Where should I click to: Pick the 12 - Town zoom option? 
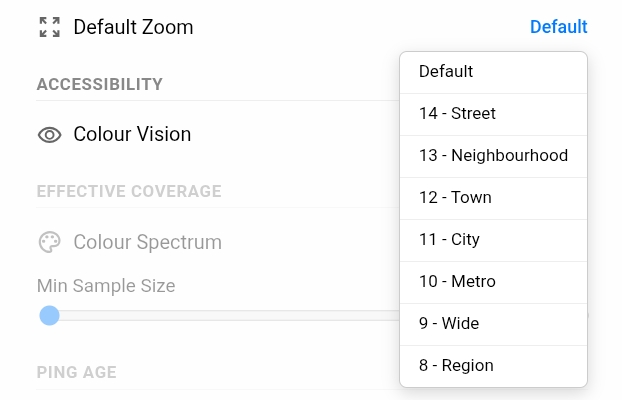455,198
